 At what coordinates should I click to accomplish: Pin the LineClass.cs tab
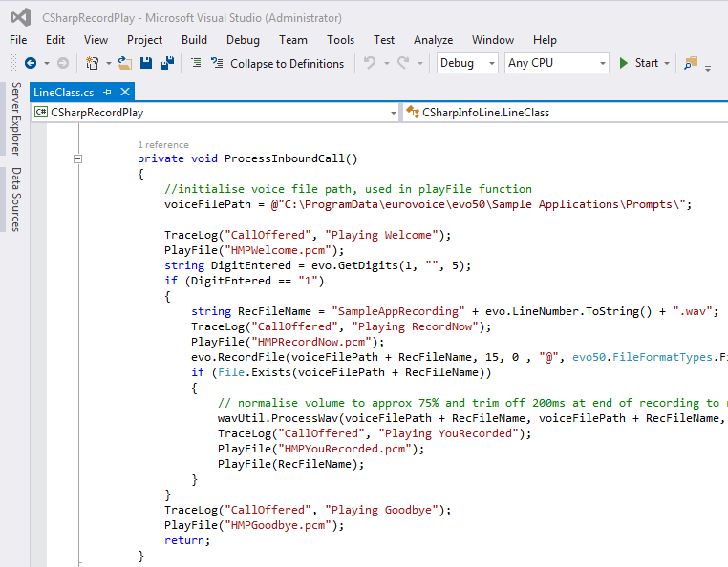click(108, 92)
